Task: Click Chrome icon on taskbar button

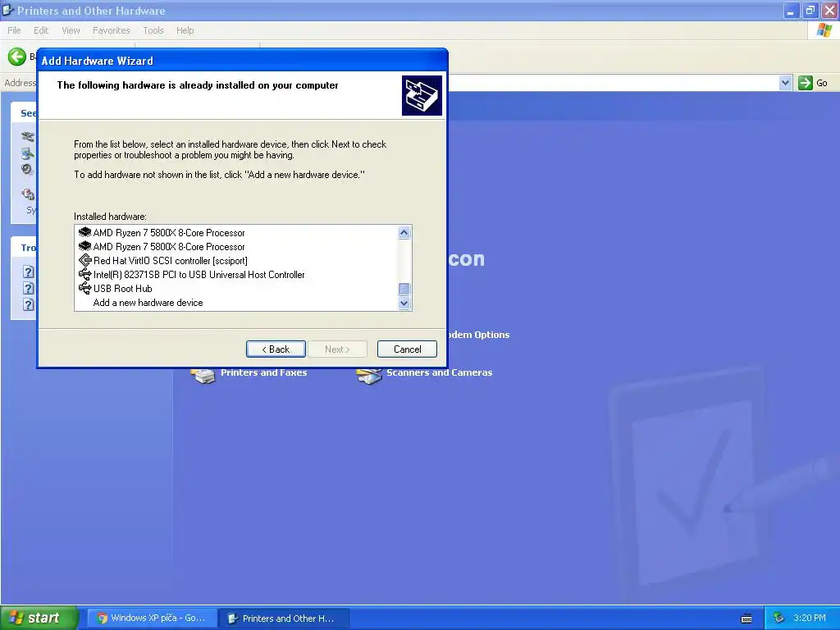Action: pyautogui.click(x=103, y=619)
